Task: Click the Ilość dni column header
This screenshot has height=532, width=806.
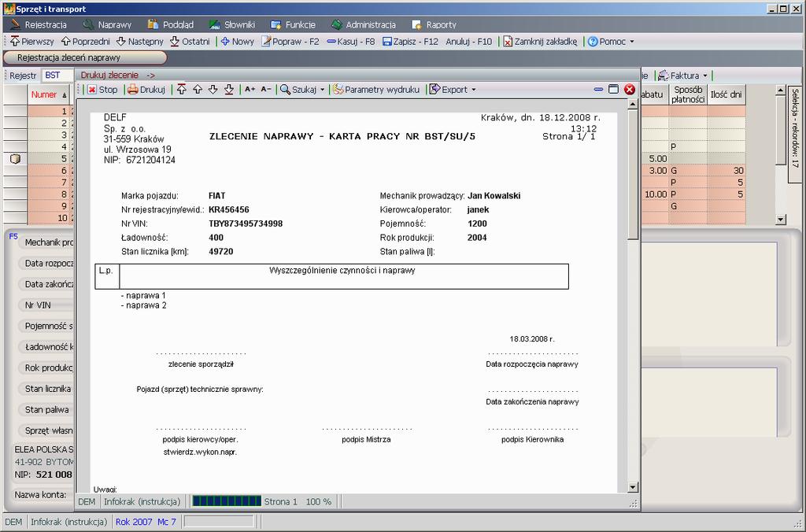Action: [726, 94]
